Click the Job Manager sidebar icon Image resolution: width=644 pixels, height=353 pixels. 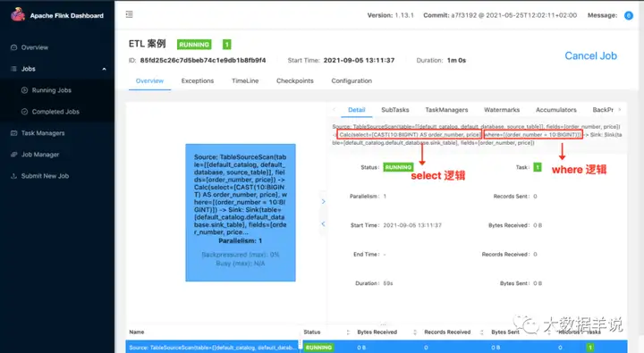click(13, 155)
